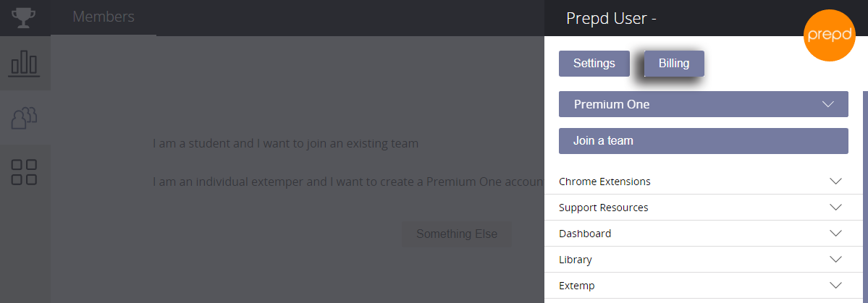Switch to the Members tab

tap(104, 17)
